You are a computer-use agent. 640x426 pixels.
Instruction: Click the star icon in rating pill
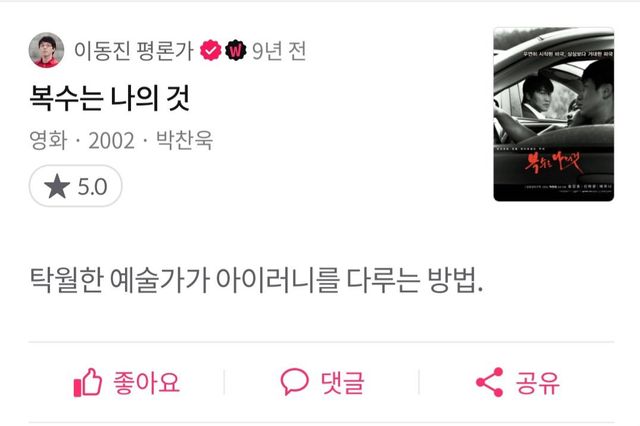coord(57,186)
